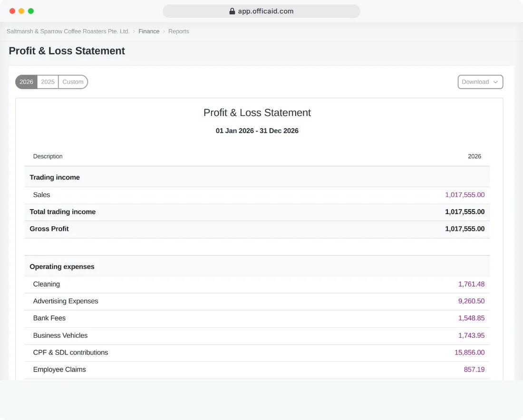Open the Finance breadcrumb link

[149, 31]
